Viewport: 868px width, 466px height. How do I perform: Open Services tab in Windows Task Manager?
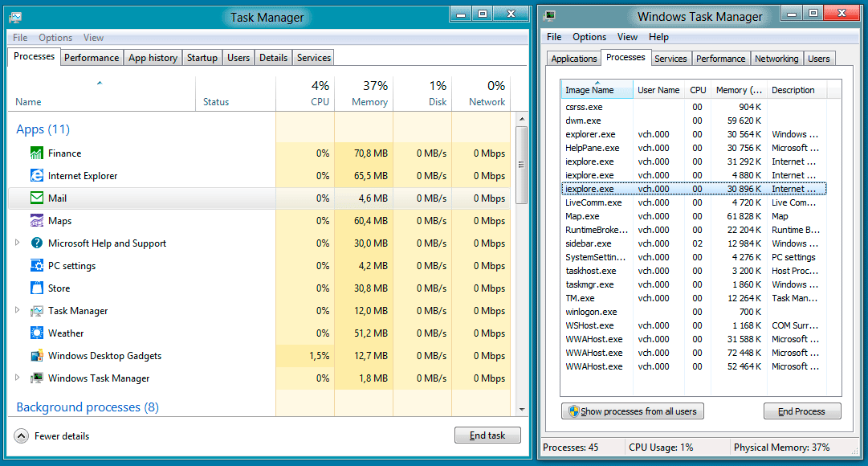pos(670,59)
